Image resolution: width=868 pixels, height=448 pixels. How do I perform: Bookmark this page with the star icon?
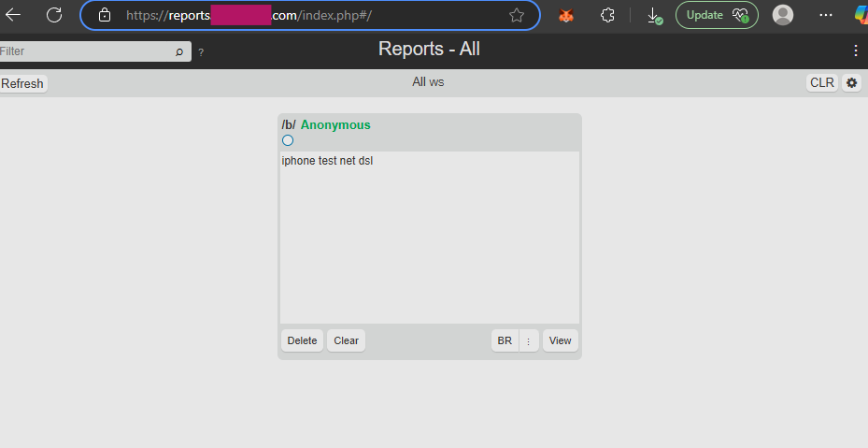[x=517, y=15]
